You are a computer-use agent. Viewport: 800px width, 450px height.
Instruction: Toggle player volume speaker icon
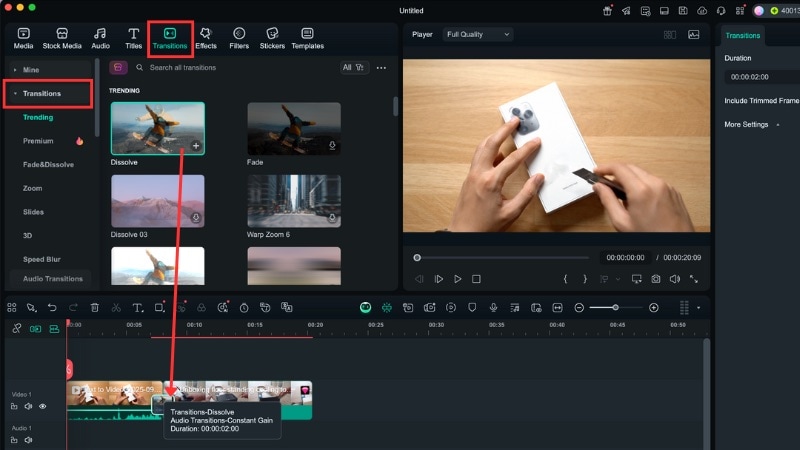click(x=674, y=279)
